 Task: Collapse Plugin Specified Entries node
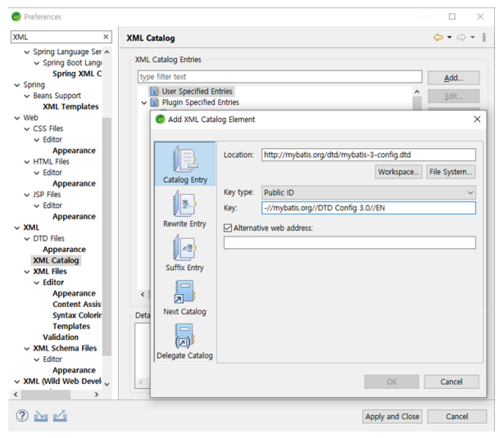[x=144, y=103]
